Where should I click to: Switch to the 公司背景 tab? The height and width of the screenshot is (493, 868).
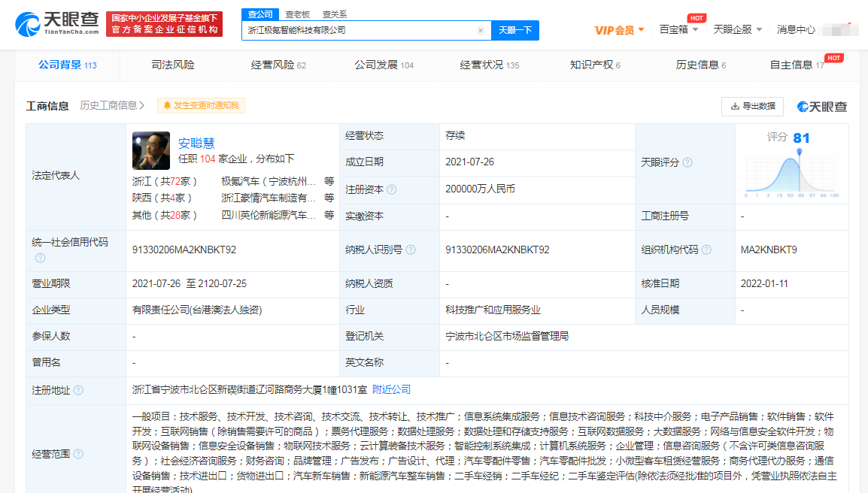[68, 65]
